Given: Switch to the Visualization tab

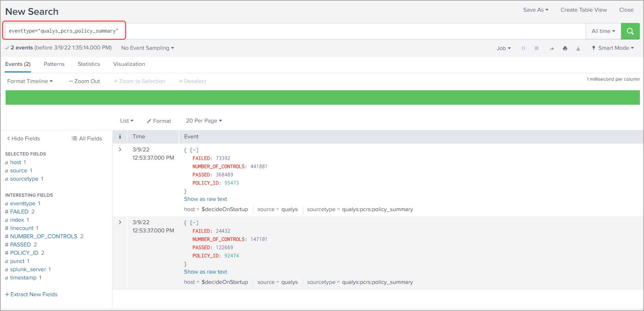Looking at the screenshot, I should point(129,64).
